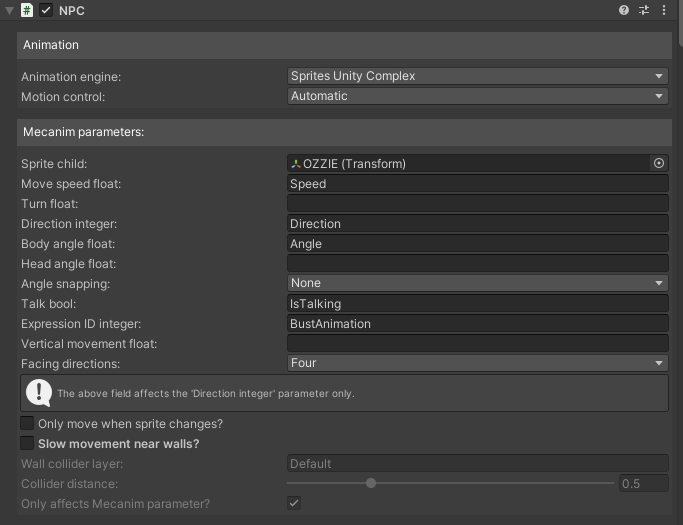Image resolution: width=683 pixels, height=525 pixels.
Task: Click the warning info icon in help box
Action: click(39, 393)
